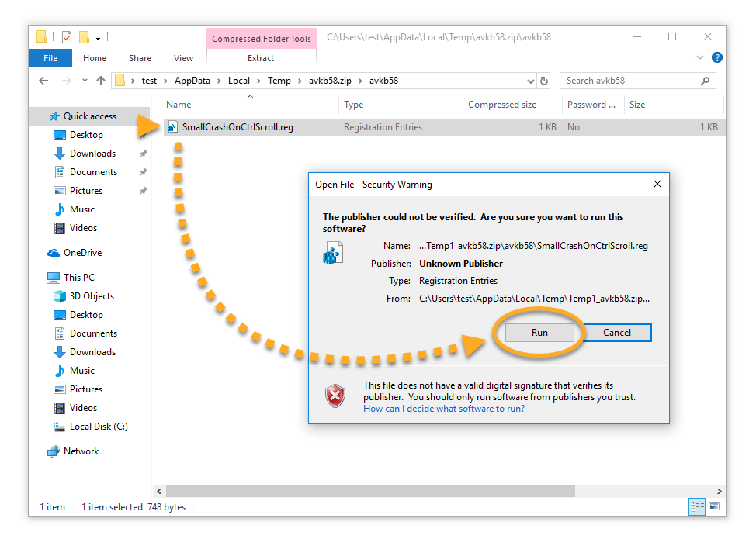
Task: Go back using the back arrow
Action: [44, 81]
